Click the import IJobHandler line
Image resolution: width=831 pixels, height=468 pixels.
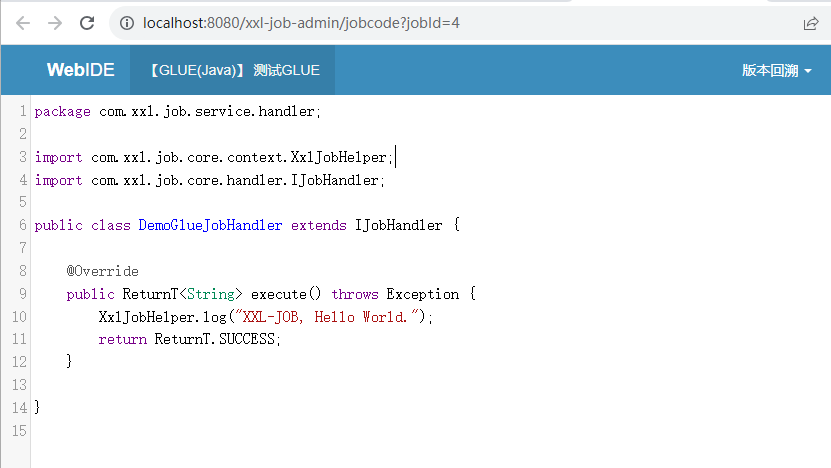coord(210,180)
